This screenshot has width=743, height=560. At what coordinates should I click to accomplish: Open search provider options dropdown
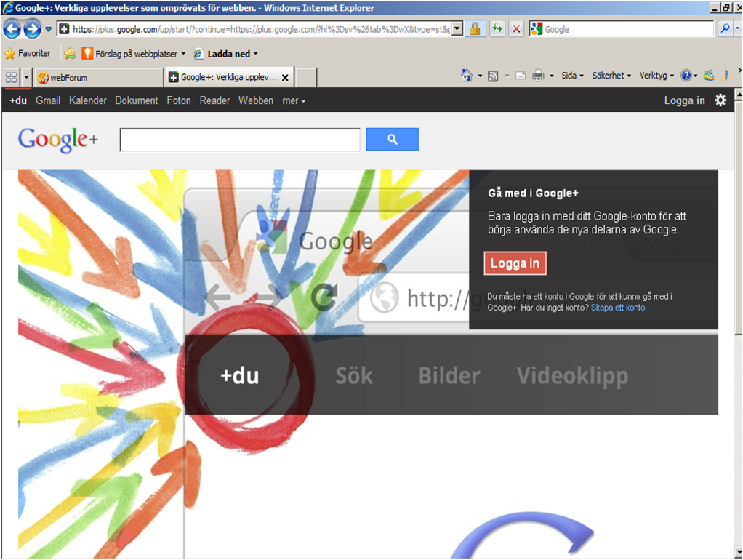[x=737, y=29]
